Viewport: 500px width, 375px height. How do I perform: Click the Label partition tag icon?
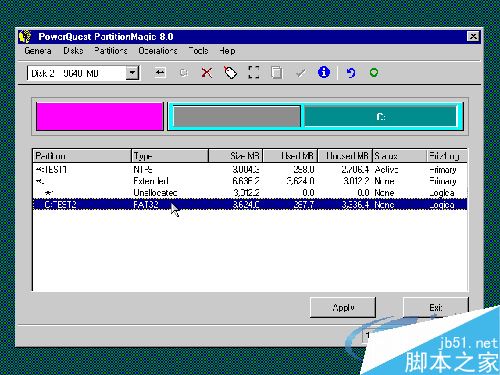pyautogui.click(x=230, y=72)
